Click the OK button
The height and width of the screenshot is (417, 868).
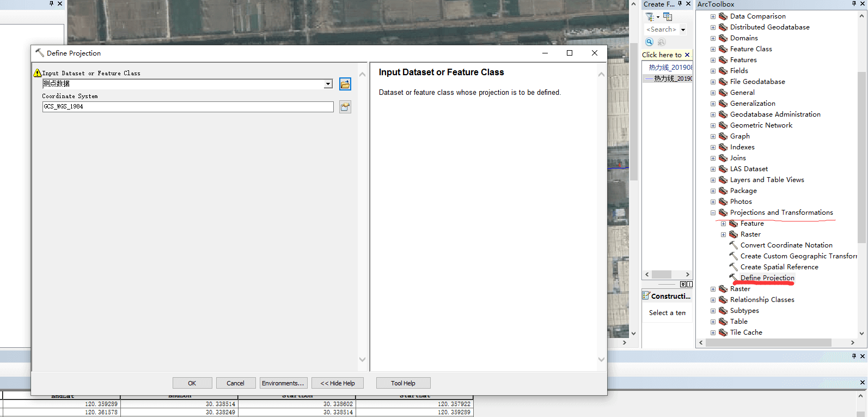(192, 383)
